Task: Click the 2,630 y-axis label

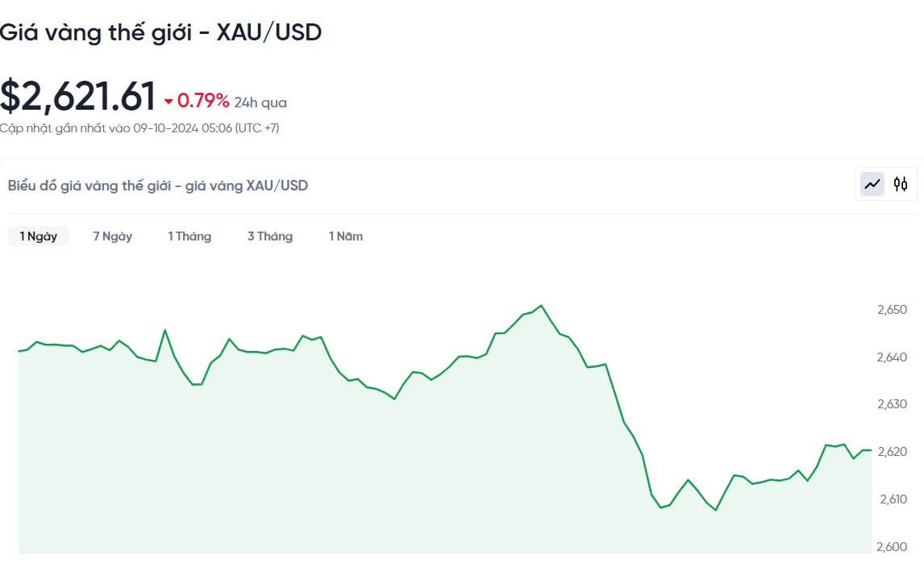Action: [892, 404]
